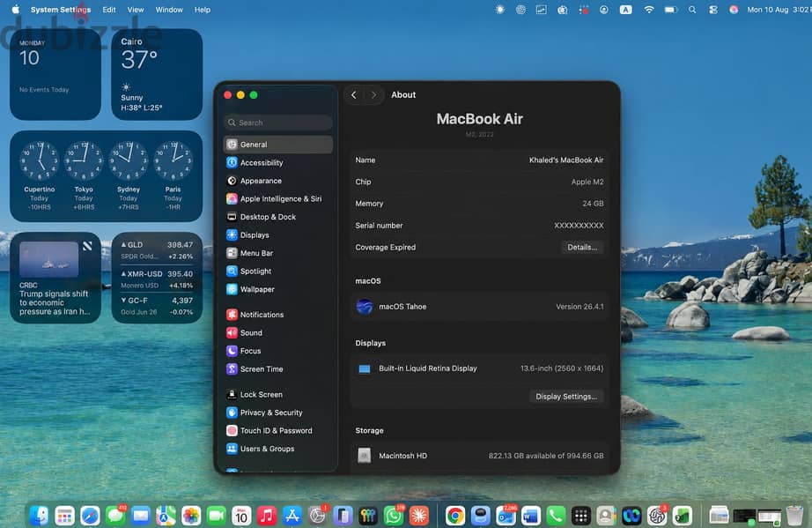Open the Edit menu
812x528 pixels.
point(108,10)
